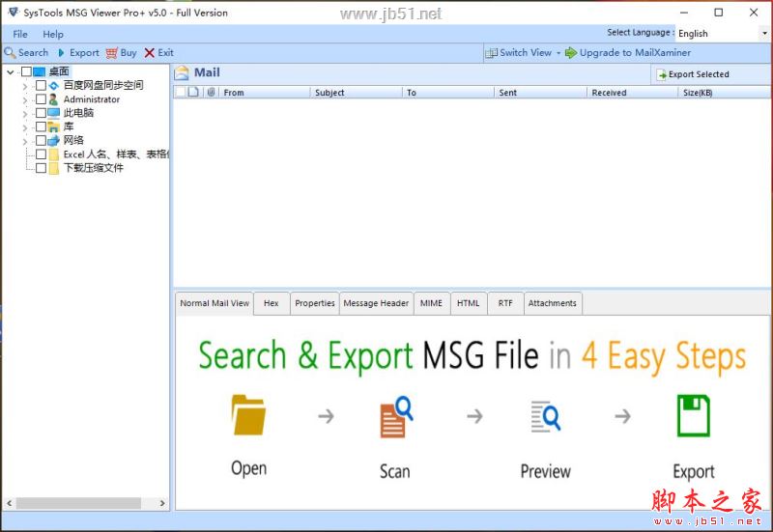Click the attachment paperclip column icon
This screenshot has width=773, height=532.
211,92
